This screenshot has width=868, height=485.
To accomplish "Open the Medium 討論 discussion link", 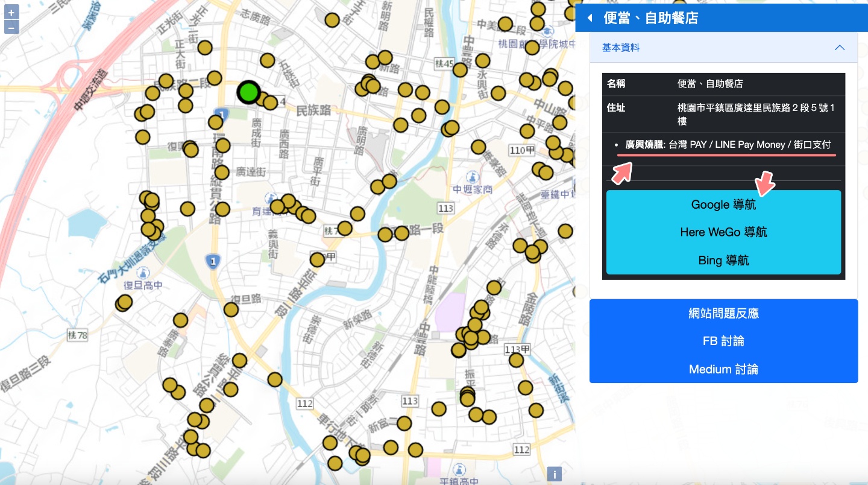I will (723, 369).
